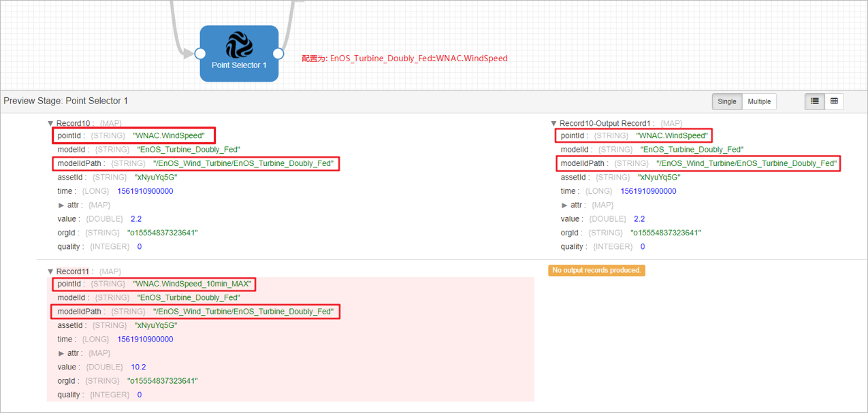This screenshot has width=868, height=413.
Task: Collapse the Record10-Output Record1 record
Action: (x=553, y=123)
